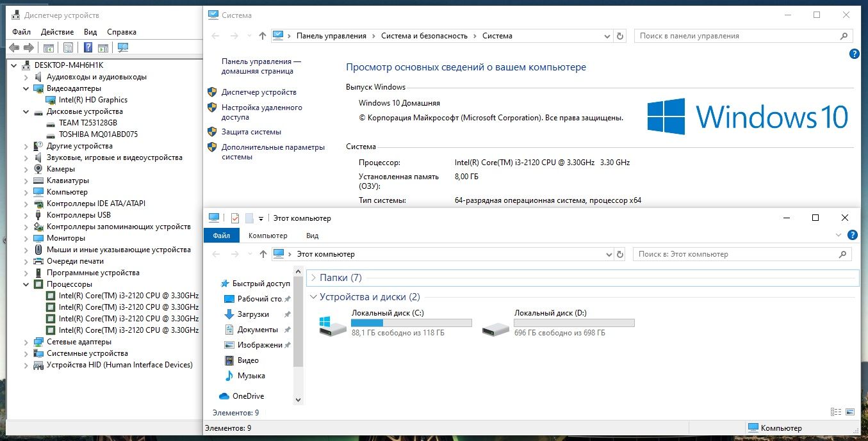Select Звуковые, игровые и видеоустройства row

(x=115, y=157)
